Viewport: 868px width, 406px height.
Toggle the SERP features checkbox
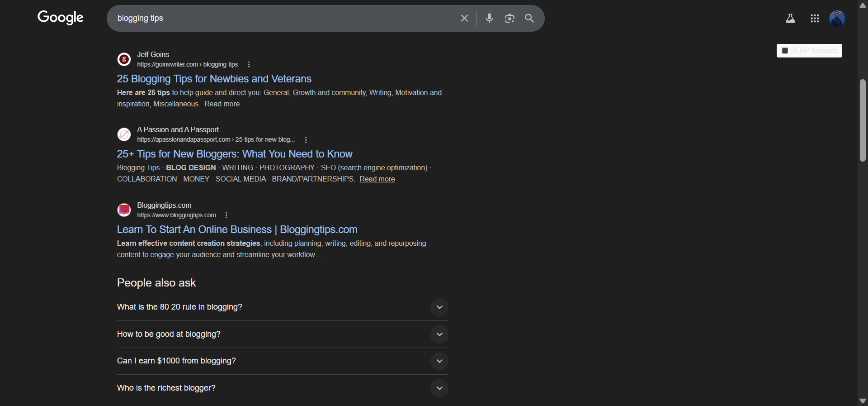coord(785,51)
